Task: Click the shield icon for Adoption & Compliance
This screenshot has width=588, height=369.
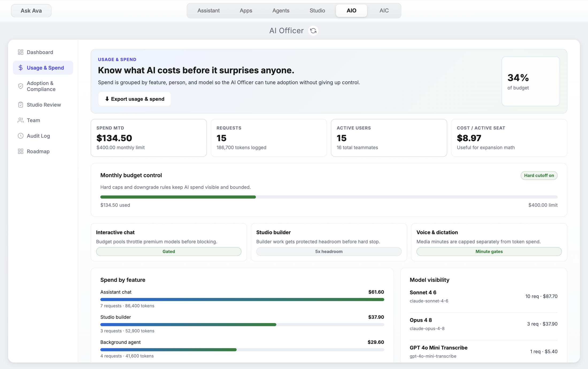Action: 21,86
